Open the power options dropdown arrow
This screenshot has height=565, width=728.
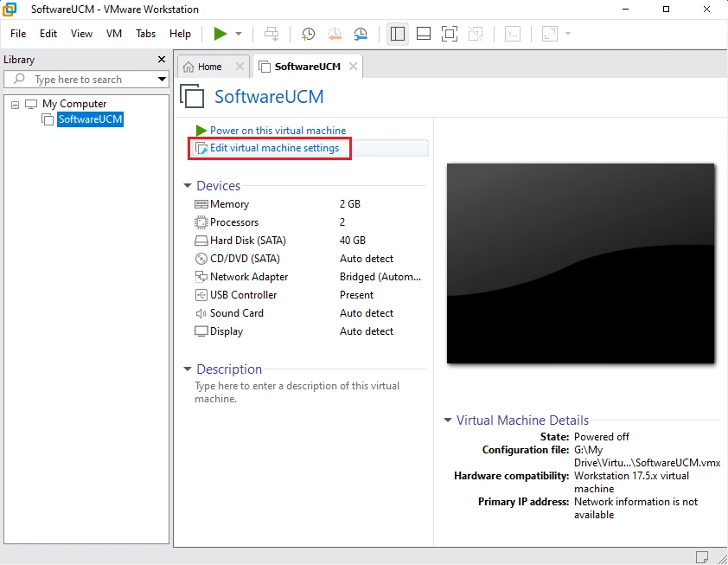(x=239, y=34)
